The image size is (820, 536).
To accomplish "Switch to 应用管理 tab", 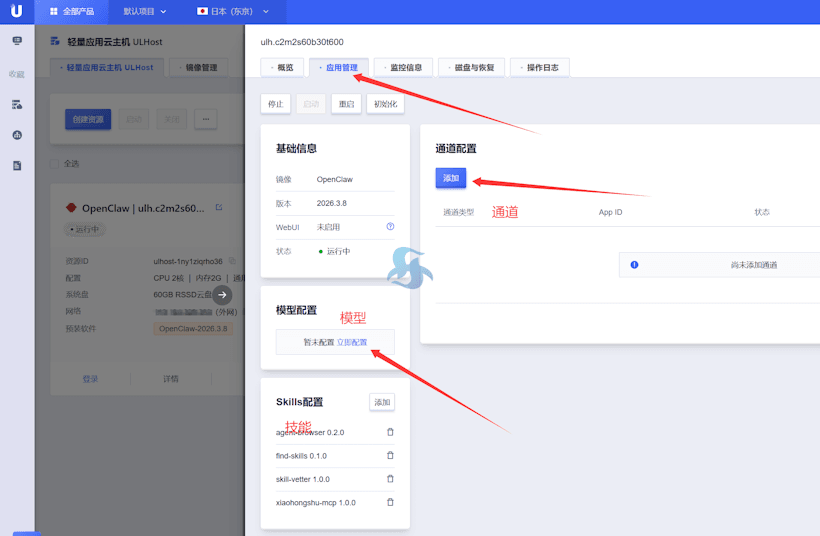I will 339,67.
